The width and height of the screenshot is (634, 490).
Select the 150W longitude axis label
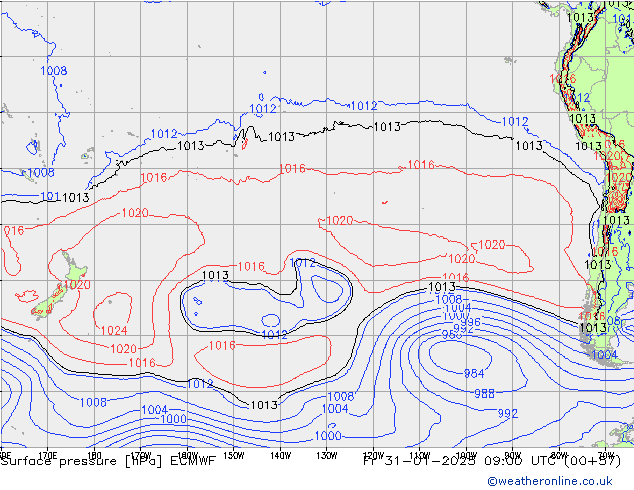(234, 456)
